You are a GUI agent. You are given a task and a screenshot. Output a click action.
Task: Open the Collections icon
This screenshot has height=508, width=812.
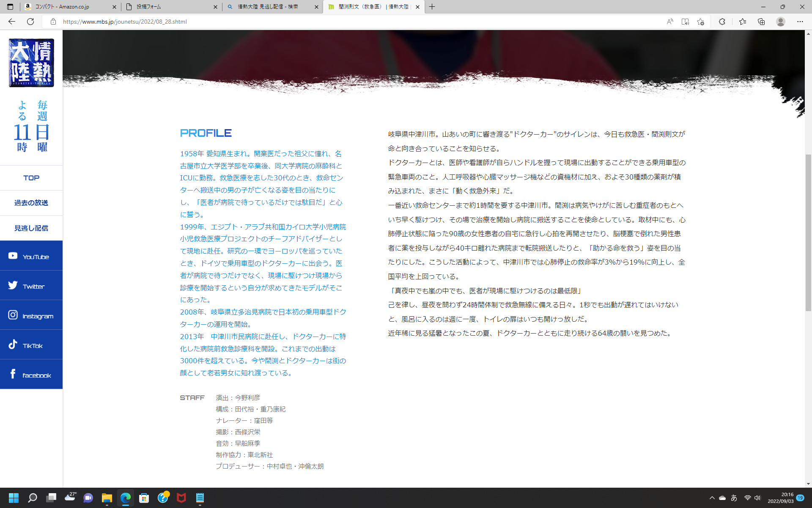761,22
